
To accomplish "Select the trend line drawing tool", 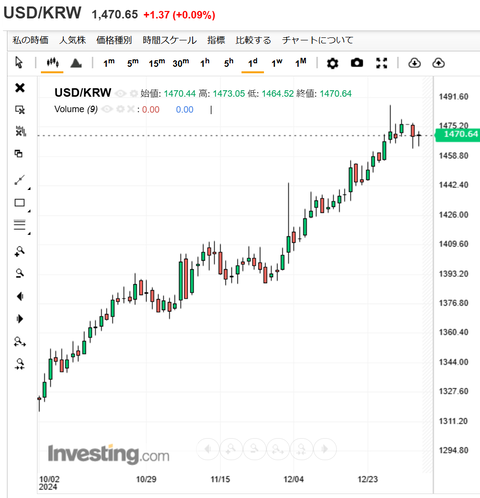I will pyautogui.click(x=20, y=180).
